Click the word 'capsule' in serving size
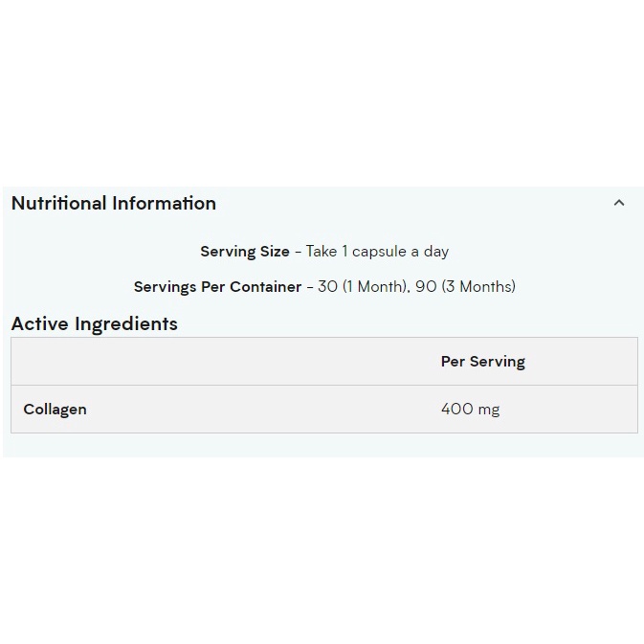 point(379,252)
